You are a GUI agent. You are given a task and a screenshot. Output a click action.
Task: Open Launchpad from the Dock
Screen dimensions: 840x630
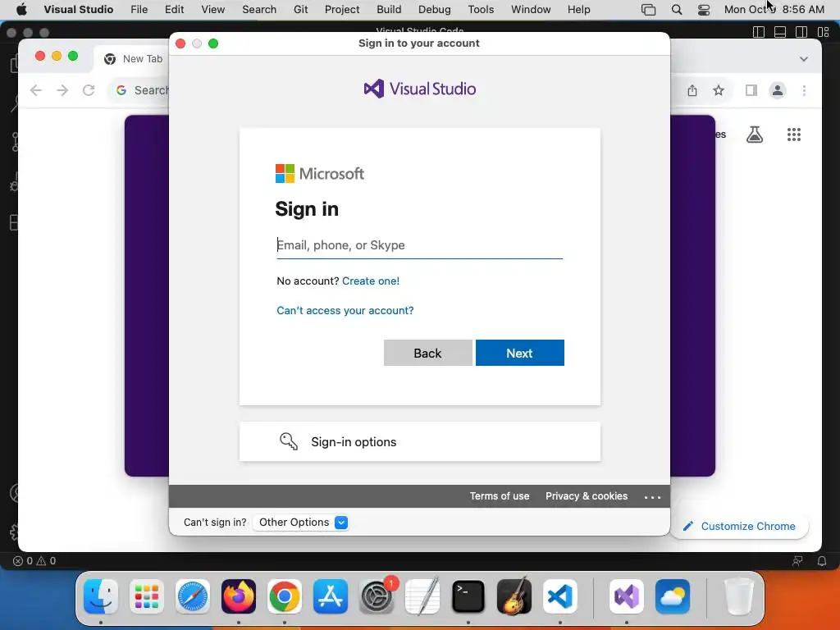click(146, 596)
